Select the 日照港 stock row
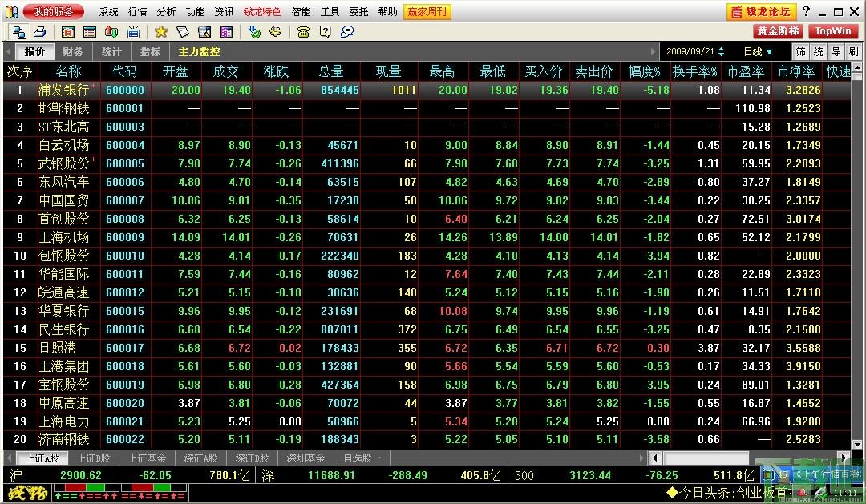This screenshot has width=866, height=504. click(427, 348)
